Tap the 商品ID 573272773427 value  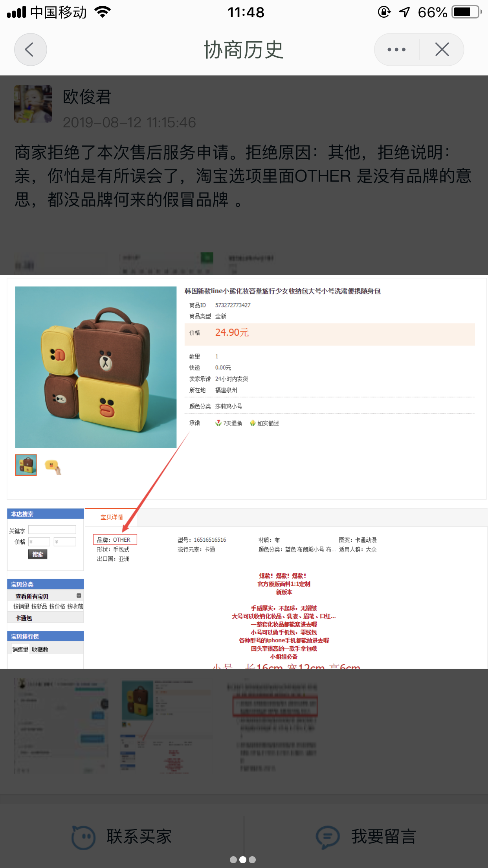tap(233, 305)
